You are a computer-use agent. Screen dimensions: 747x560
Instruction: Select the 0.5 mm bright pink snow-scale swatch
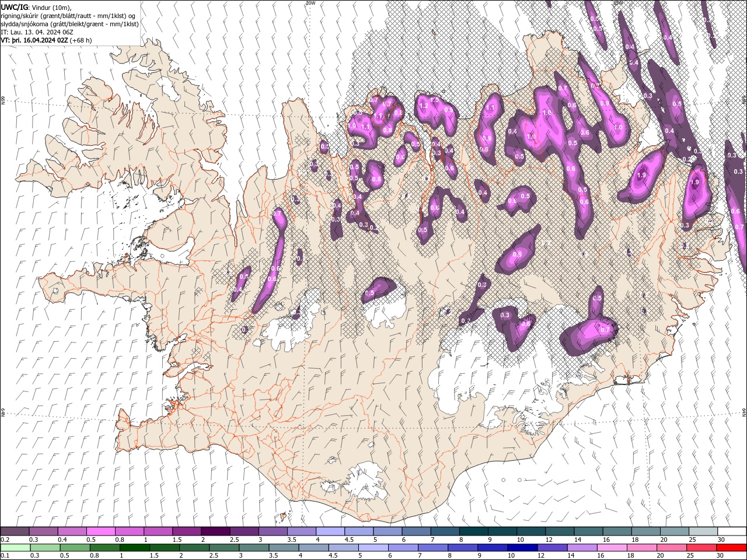pyautogui.click(x=100, y=531)
